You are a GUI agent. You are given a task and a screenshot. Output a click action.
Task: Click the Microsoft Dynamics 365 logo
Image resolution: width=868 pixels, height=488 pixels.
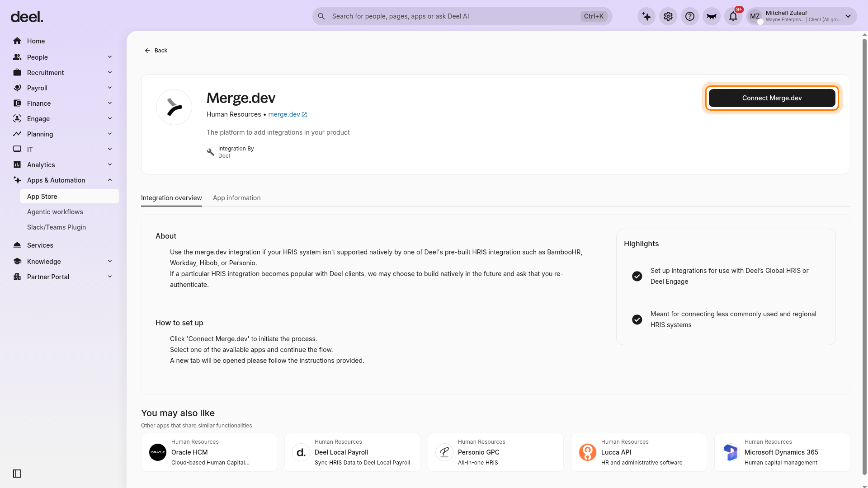point(731,452)
